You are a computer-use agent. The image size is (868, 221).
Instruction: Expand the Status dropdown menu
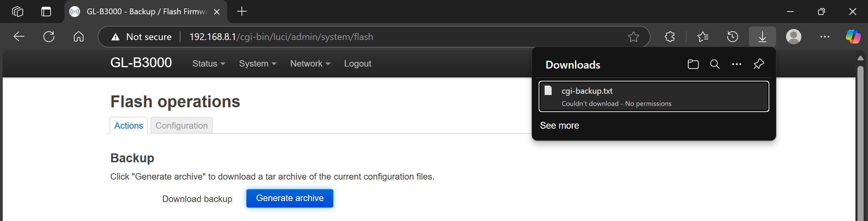pos(209,63)
